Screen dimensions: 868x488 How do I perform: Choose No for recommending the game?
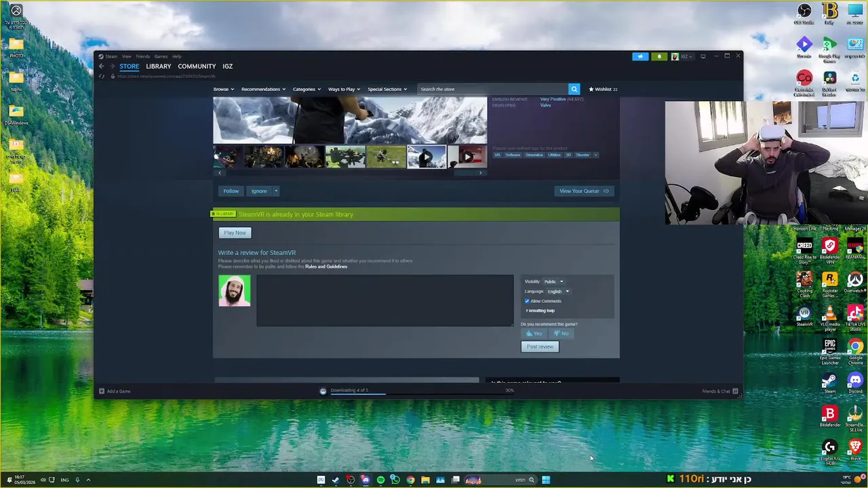[x=561, y=333]
